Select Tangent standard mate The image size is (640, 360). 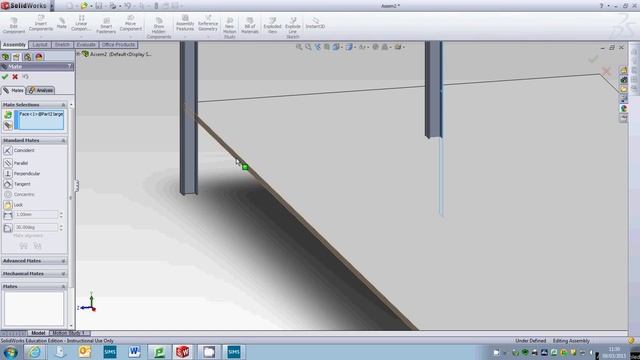tap(17, 184)
